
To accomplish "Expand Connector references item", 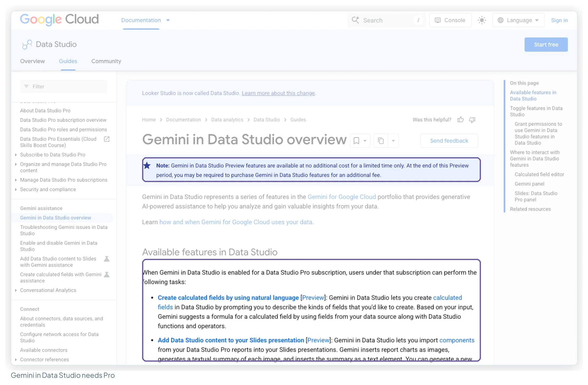I will tap(16, 360).
